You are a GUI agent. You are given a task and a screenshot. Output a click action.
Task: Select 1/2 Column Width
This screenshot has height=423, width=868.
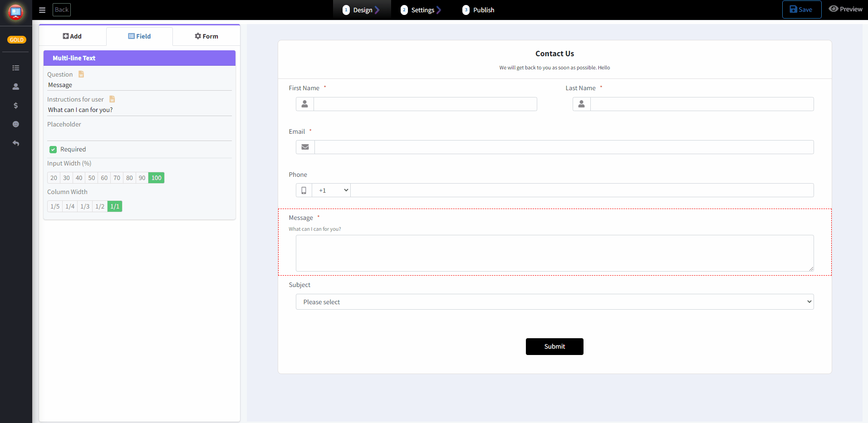(99, 206)
